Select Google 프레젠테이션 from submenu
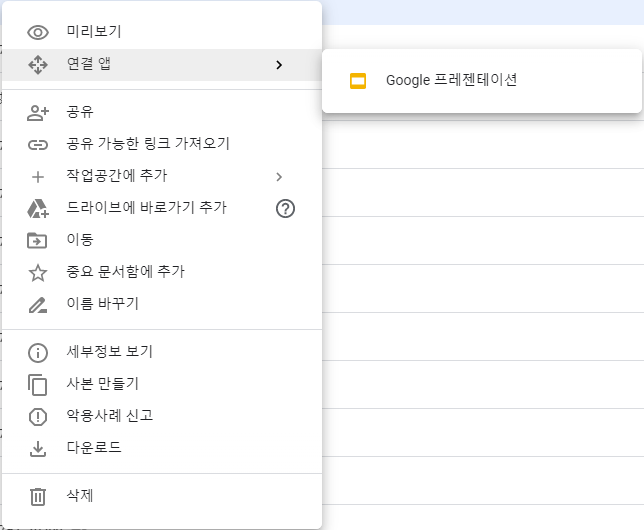 [x=451, y=81]
